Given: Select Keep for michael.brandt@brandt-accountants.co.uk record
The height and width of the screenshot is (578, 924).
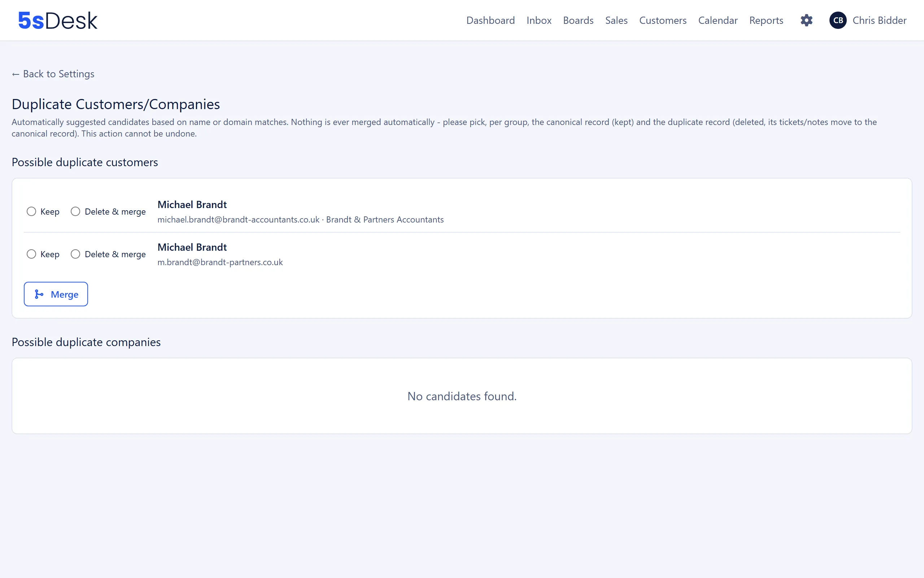Looking at the screenshot, I should tap(31, 211).
